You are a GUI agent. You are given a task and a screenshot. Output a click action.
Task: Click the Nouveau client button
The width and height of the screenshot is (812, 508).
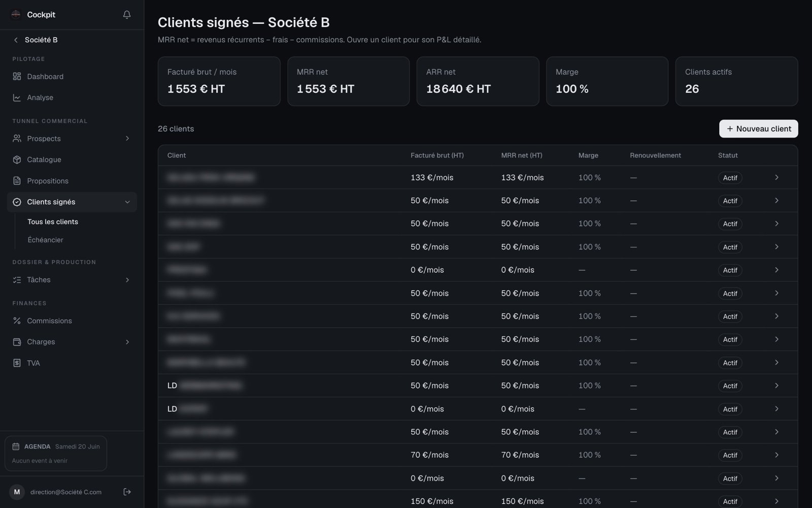tap(758, 129)
